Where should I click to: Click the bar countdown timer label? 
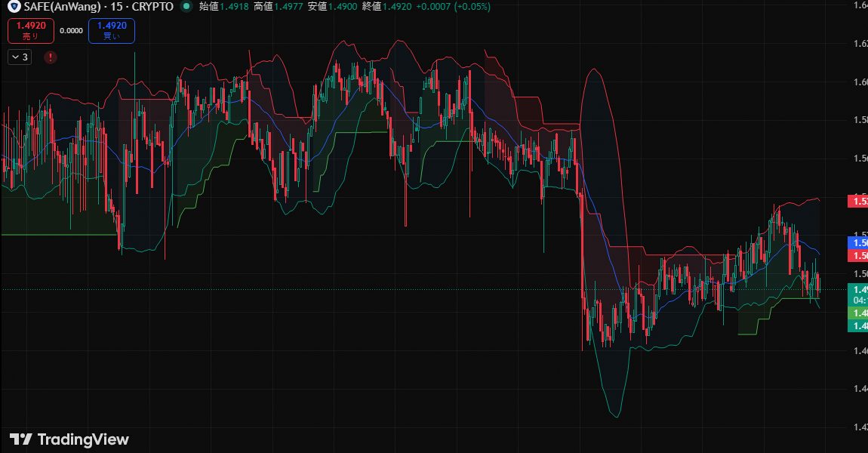pos(857,300)
